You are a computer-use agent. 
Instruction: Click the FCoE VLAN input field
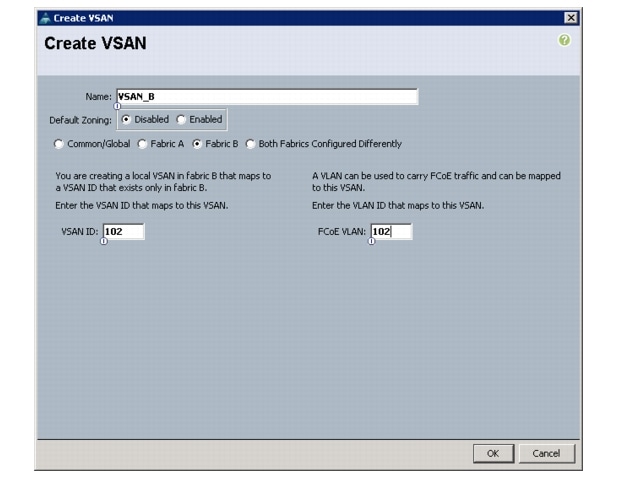click(x=391, y=231)
